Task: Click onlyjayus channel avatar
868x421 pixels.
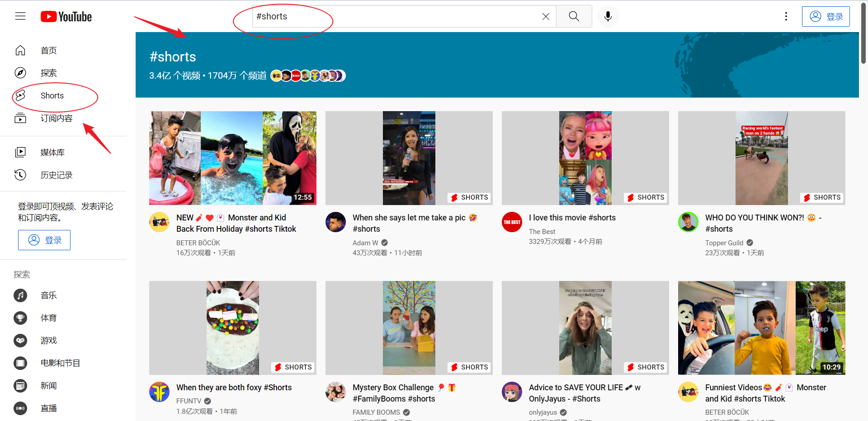Action: coord(512,392)
